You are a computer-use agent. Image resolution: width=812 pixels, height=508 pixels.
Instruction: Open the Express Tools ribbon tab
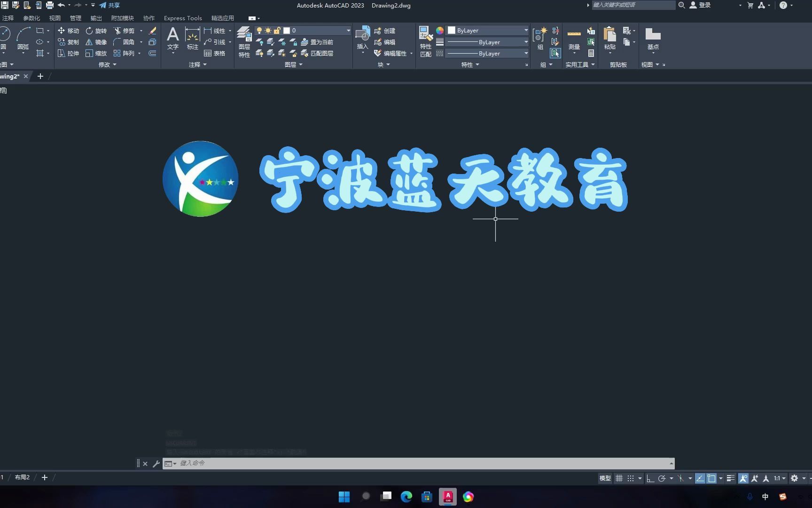[x=183, y=18]
